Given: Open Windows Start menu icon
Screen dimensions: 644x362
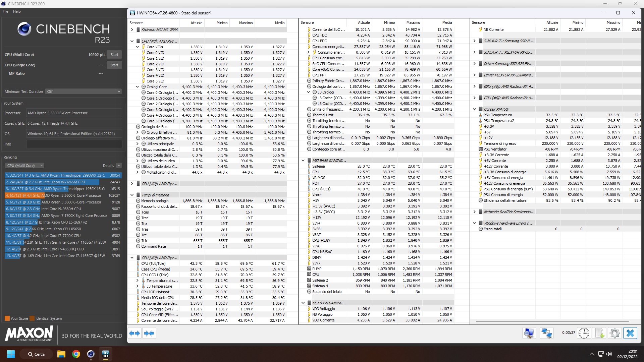Looking at the screenshot, I should point(11,354).
